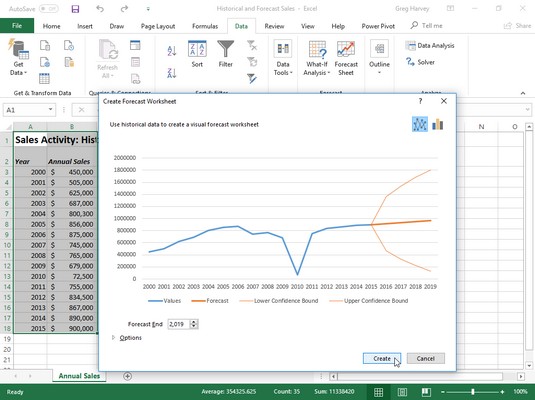Open Data Analysis tool
The width and height of the screenshot is (535, 400).
430,45
